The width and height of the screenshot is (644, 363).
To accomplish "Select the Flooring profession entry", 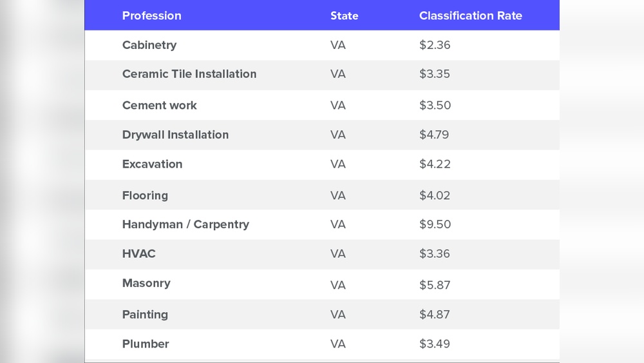I will 145,195.
